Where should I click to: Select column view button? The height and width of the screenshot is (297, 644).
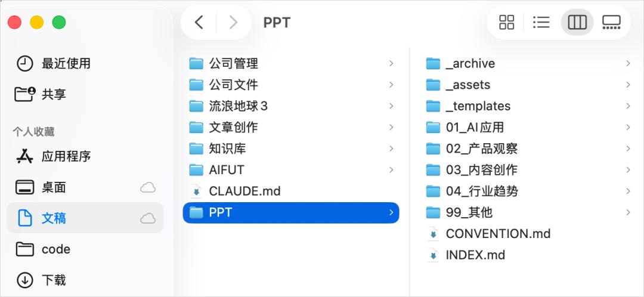pos(577,23)
